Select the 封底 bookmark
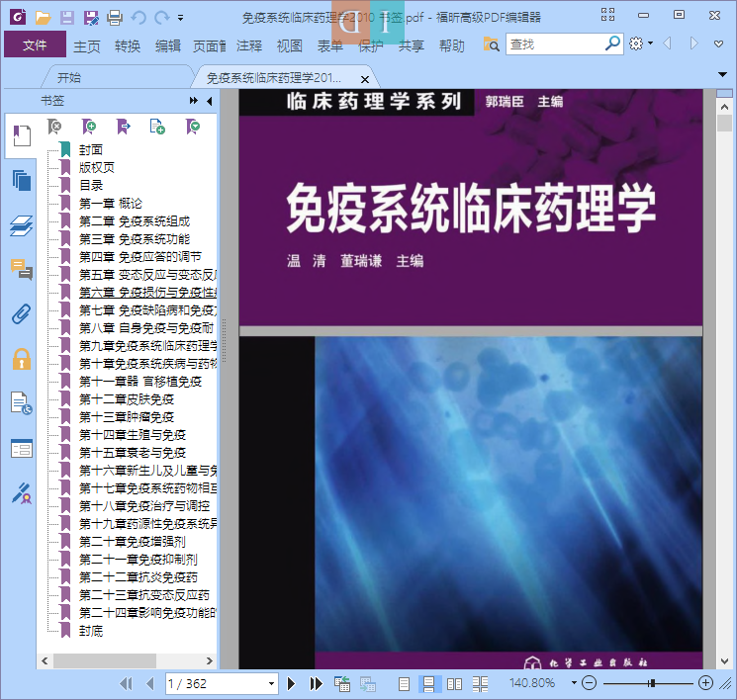Screen dimensions: 737x700 tap(91, 631)
